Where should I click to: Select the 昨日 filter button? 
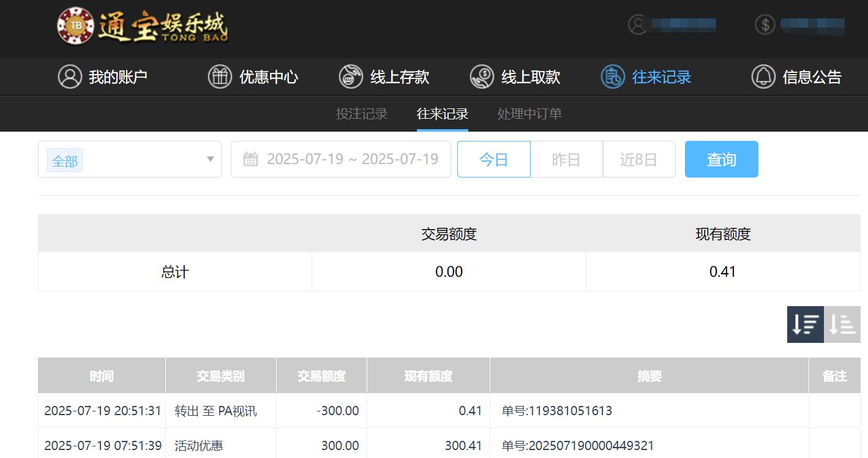(x=566, y=159)
